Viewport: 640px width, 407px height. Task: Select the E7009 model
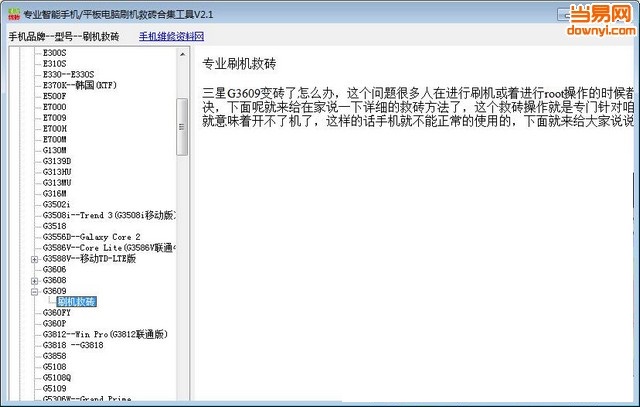pyautogui.click(x=55, y=118)
